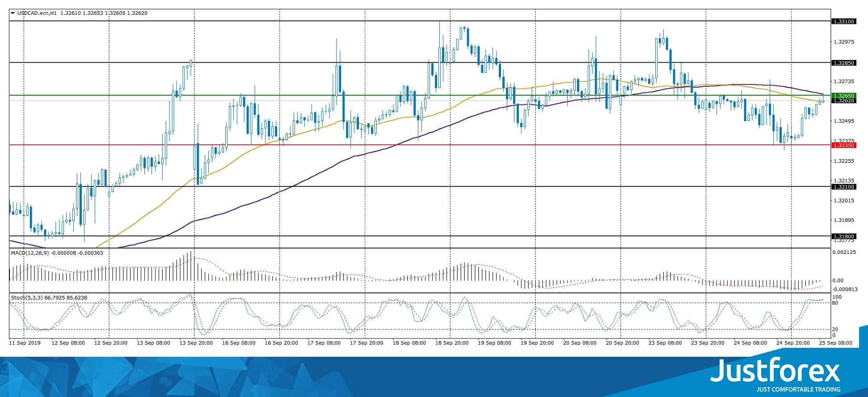868x397 pixels.
Task: Click the triangle arrow beside USDCAD.ecn,H1
Action: (13, 13)
